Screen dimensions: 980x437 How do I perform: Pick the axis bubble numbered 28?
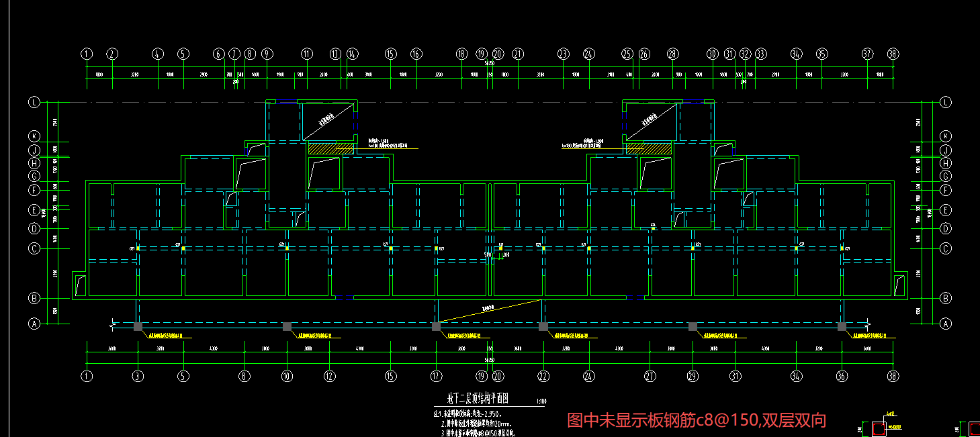(x=672, y=54)
